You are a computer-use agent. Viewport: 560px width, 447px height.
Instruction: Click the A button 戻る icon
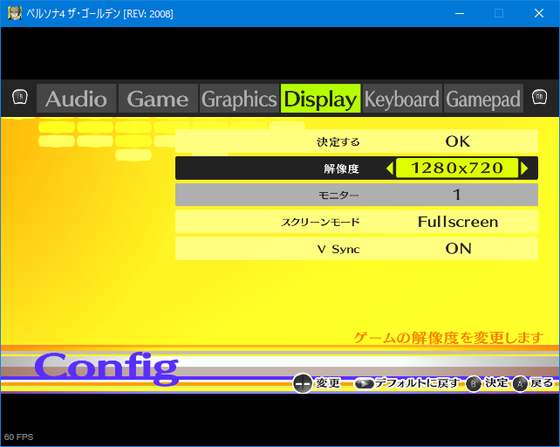click(520, 384)
